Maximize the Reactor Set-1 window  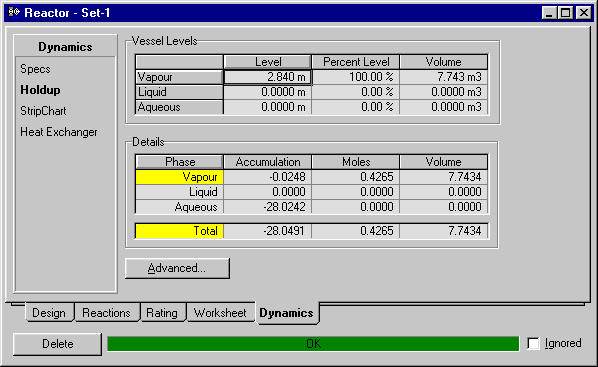[x=565, y=13]
